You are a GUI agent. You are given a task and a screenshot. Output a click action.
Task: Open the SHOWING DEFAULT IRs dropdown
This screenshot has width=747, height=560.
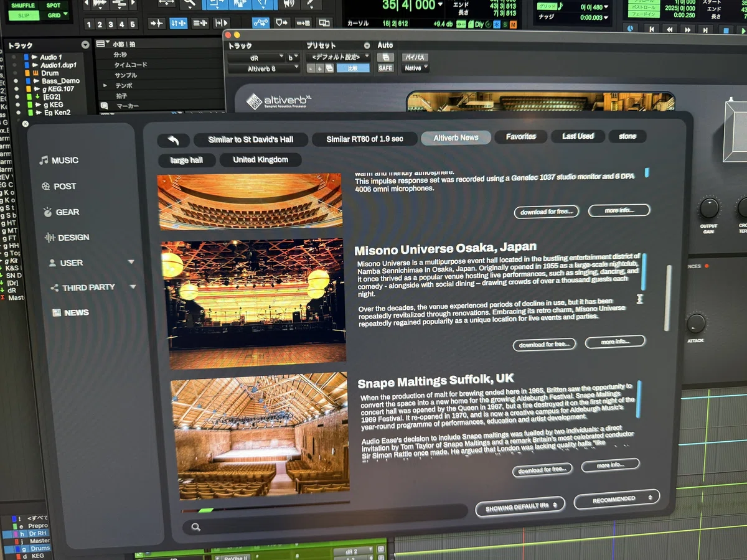point(520,507)
